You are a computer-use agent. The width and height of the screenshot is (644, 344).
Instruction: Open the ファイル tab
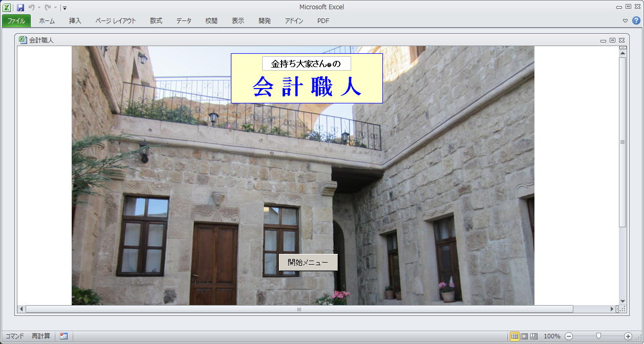point(16,21)
